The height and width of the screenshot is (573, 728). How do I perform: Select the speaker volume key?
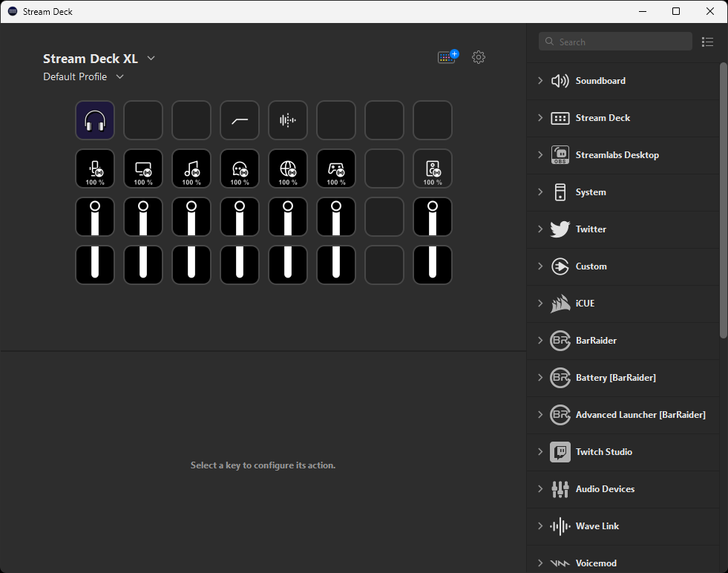point(433,168)
